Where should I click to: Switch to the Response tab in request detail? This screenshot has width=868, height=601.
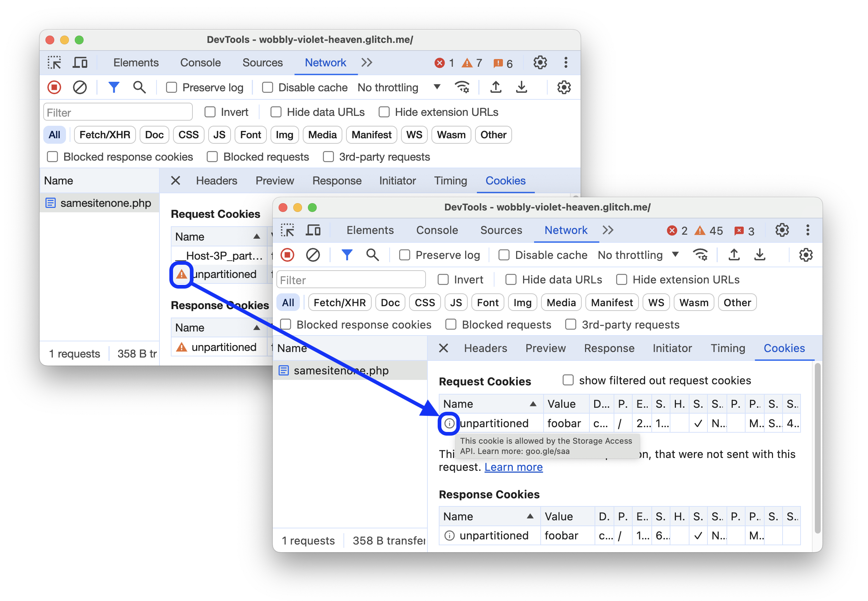point(607,348)
